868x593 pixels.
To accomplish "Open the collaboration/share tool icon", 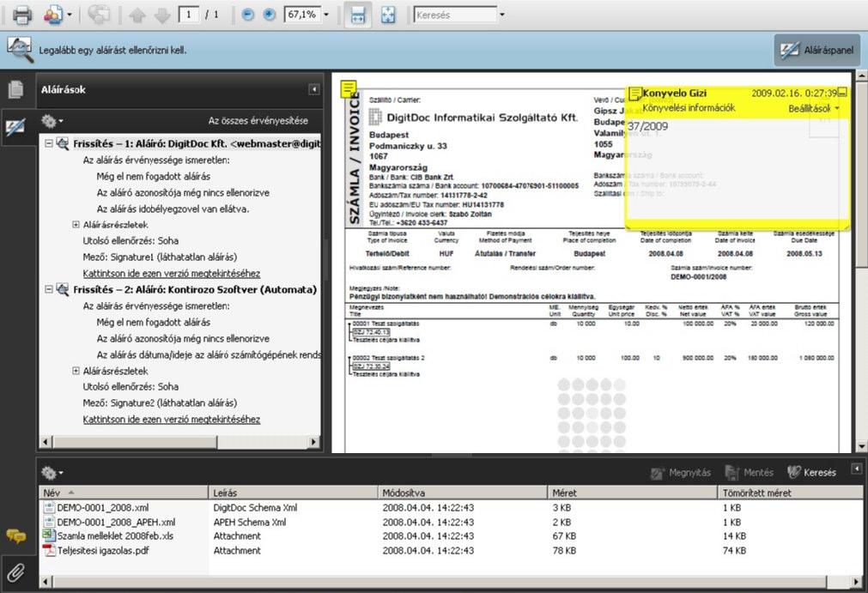I will pyautogui.click(x=53, y=15).
